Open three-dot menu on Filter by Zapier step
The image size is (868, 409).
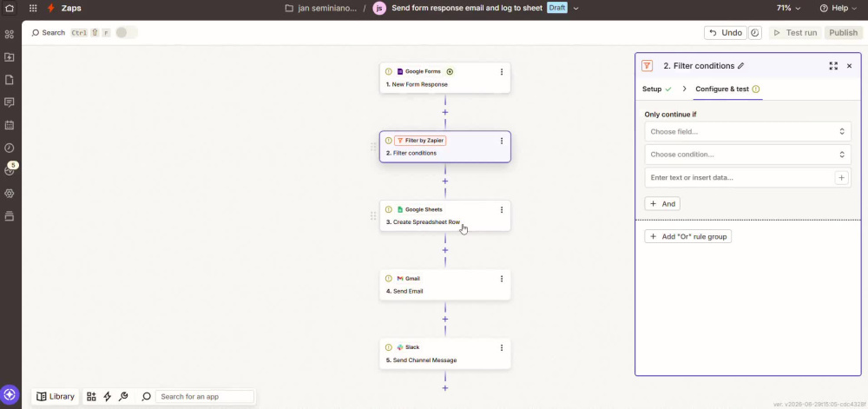502,141
